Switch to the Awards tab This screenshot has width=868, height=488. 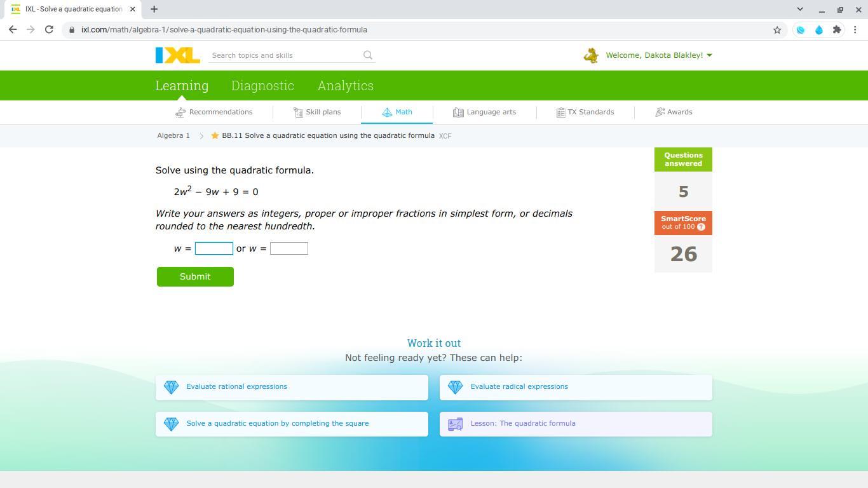[x=674, y=112]
